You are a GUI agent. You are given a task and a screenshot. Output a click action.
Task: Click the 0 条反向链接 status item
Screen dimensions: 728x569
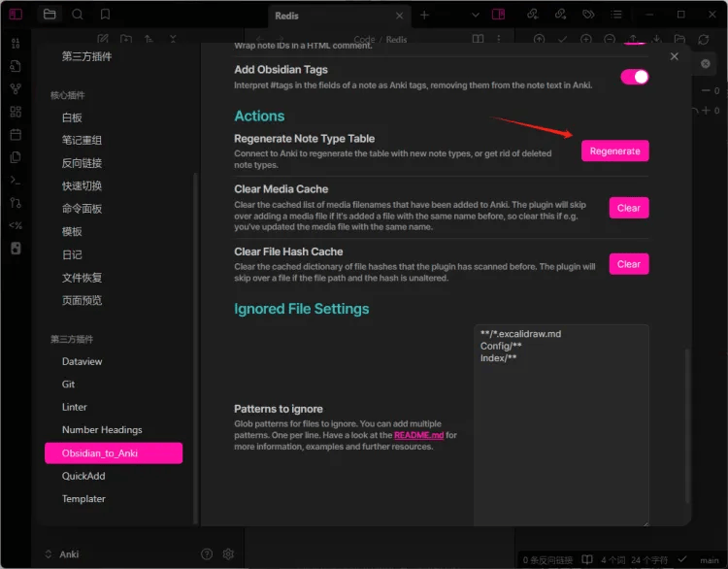pos(547,560)
